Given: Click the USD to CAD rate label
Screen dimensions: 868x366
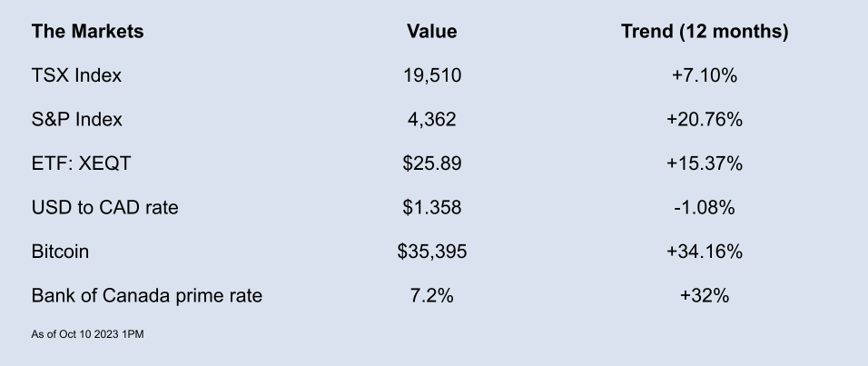Looking at the screenshot, I should [104, 208].
